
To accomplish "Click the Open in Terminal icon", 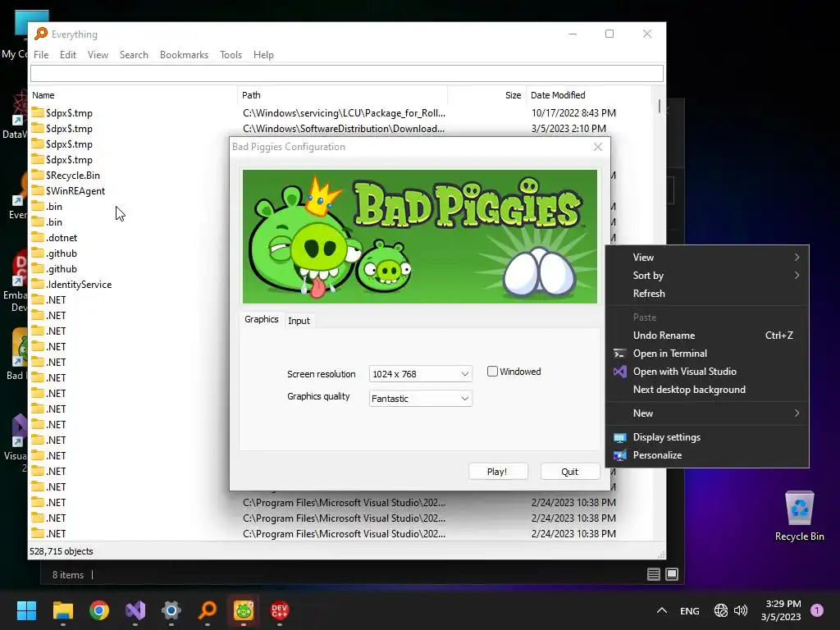I will (620, 354).
